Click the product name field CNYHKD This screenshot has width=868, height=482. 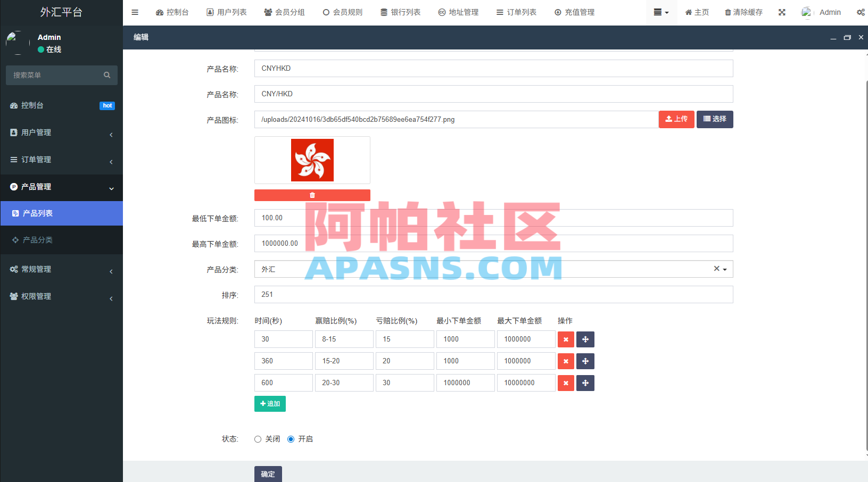493,69
